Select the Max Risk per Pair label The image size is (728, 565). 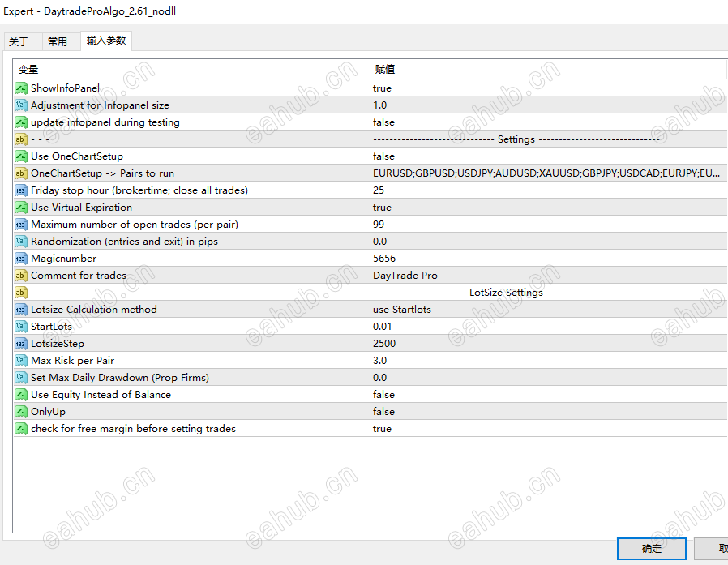(72, 360)
